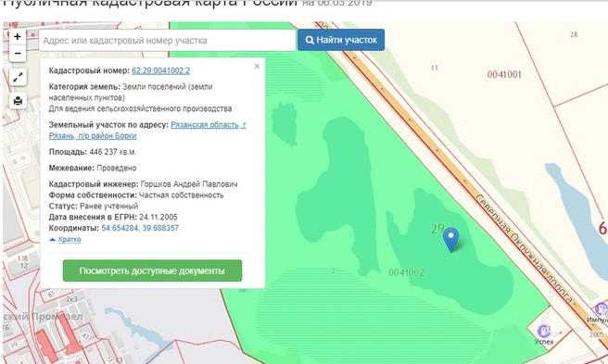Zoom out the map with minus button
This screenshot has width=608, height=364.
[18, 54]
